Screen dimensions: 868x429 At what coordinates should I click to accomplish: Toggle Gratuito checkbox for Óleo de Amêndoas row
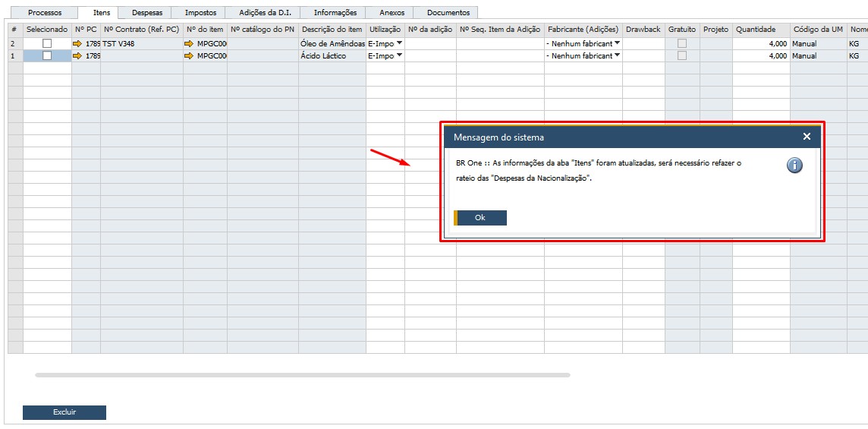coord(682,43)
